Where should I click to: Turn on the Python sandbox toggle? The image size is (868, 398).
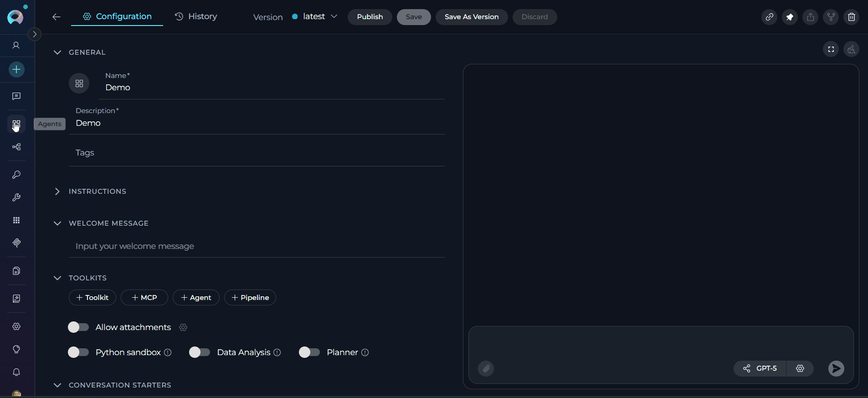pos(78,352)
